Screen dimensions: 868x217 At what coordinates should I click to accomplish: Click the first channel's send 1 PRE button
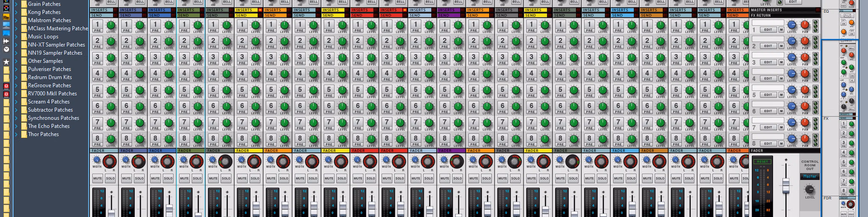tap(97, 31)
